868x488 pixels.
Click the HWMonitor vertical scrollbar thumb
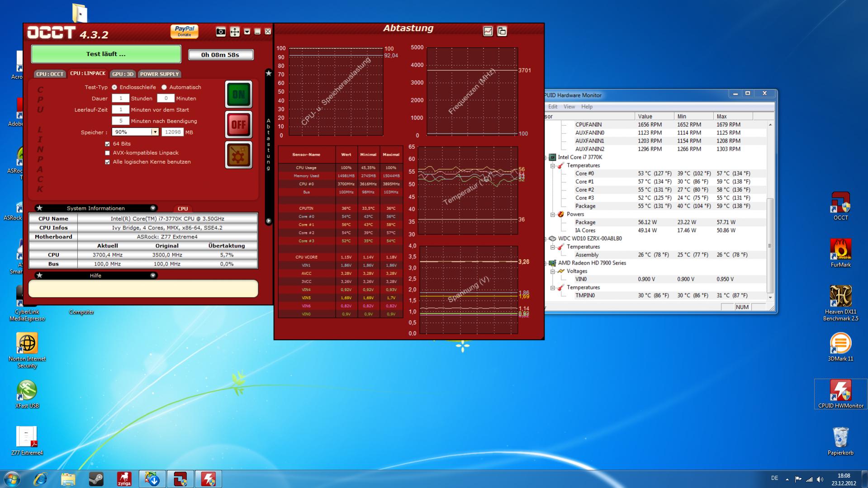[770, 246]
